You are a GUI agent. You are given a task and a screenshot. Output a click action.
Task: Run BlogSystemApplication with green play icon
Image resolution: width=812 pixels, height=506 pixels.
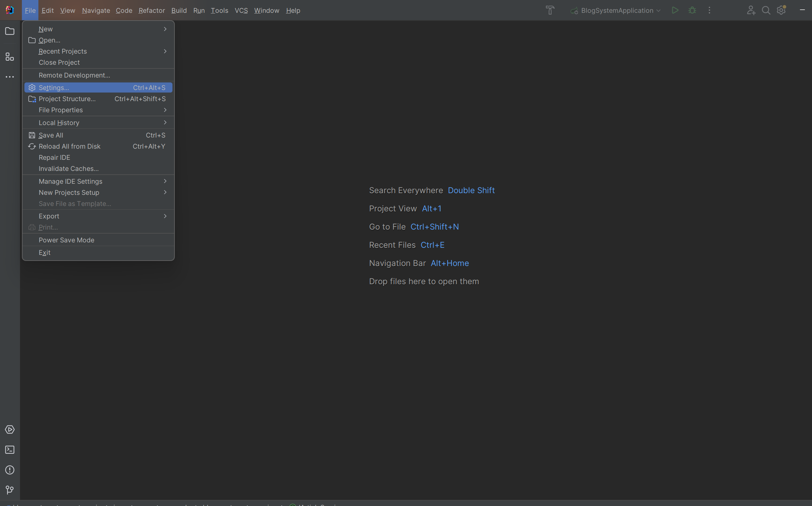tap(675, 10)
